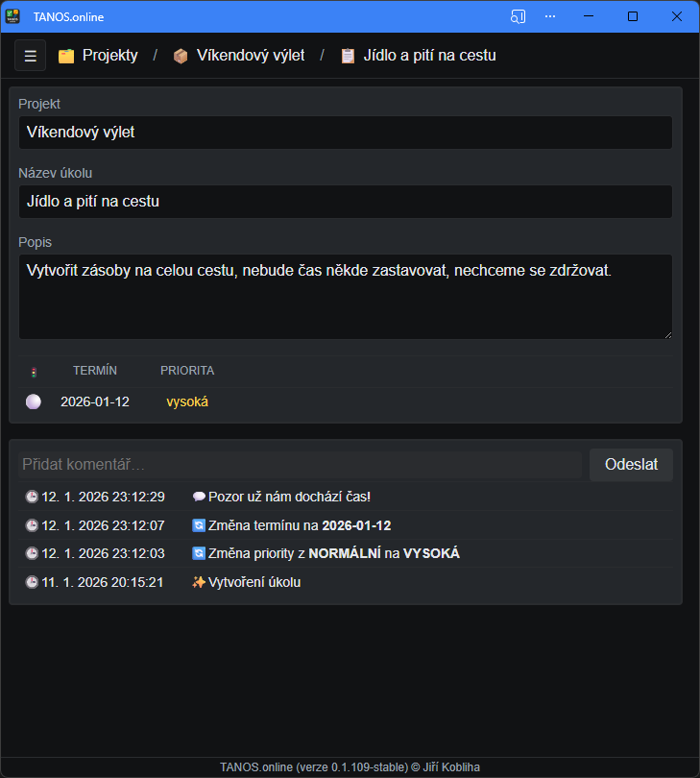Click the speech bubble icon on the newest comment

[x=201, y=497]
